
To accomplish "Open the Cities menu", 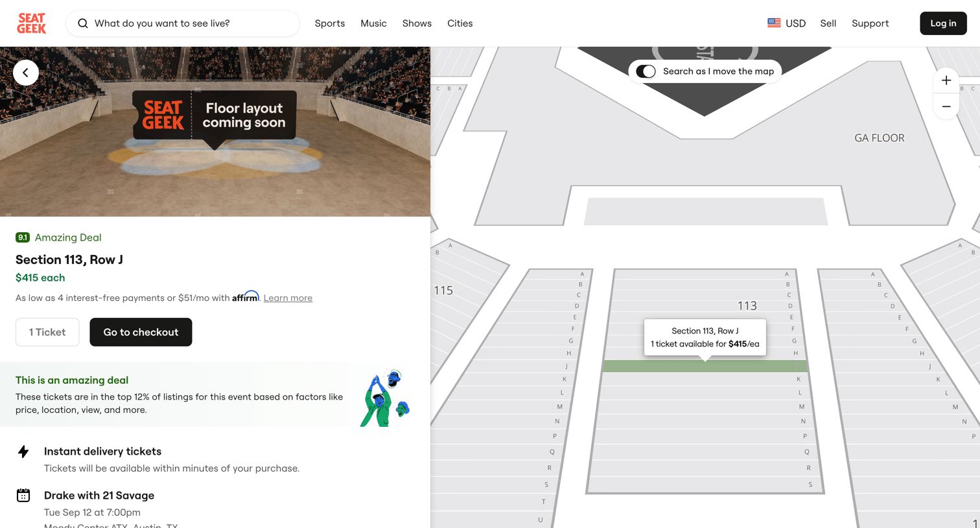I will (460, 23).
